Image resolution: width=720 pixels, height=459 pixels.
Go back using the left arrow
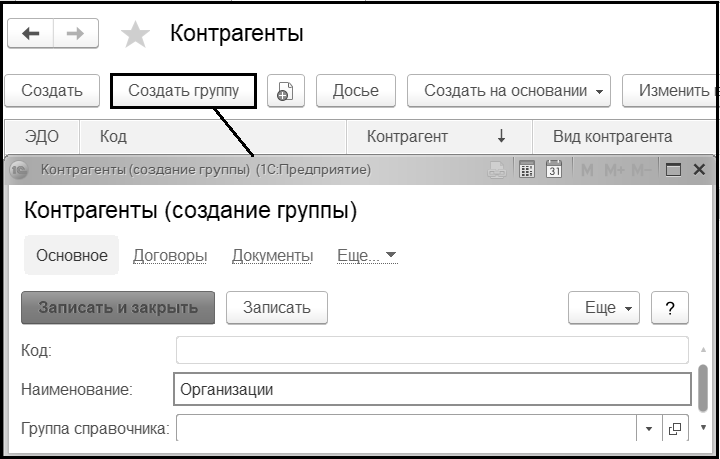point(31,34)
